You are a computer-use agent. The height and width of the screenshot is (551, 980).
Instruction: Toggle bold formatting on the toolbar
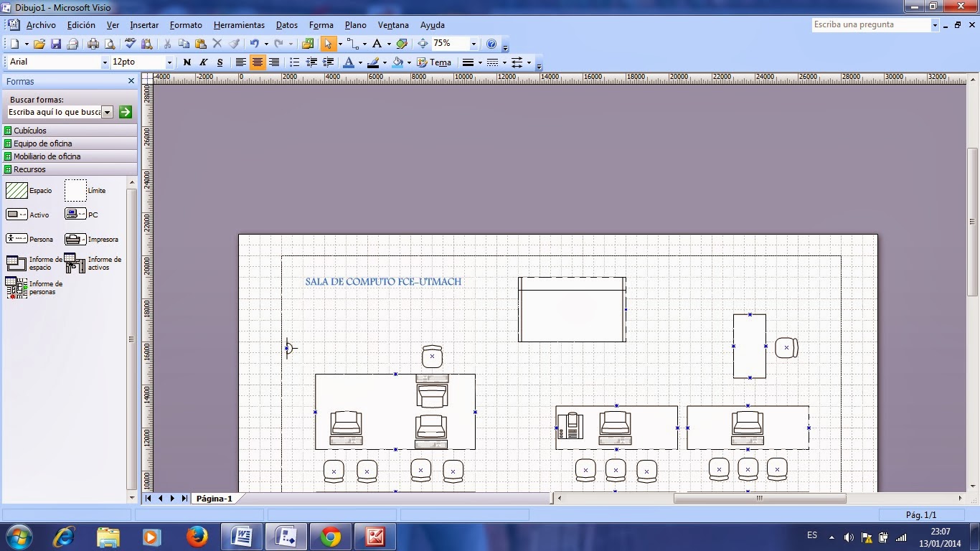coord(186,62)
